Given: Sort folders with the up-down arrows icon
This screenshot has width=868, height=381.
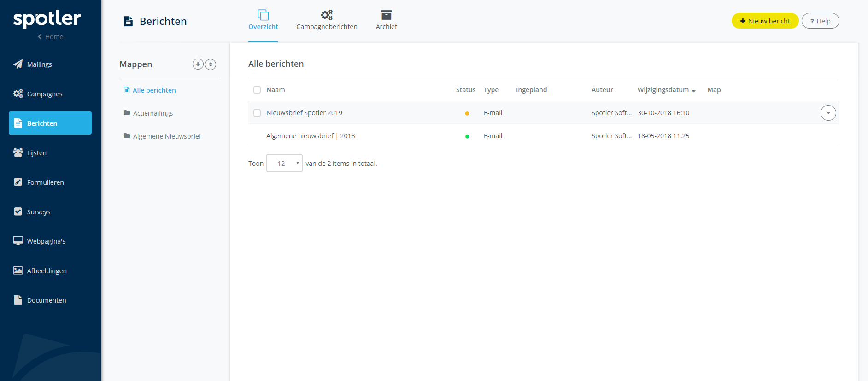Looking at the screenshot, I should pyautogui.click(x=211, y=64).
